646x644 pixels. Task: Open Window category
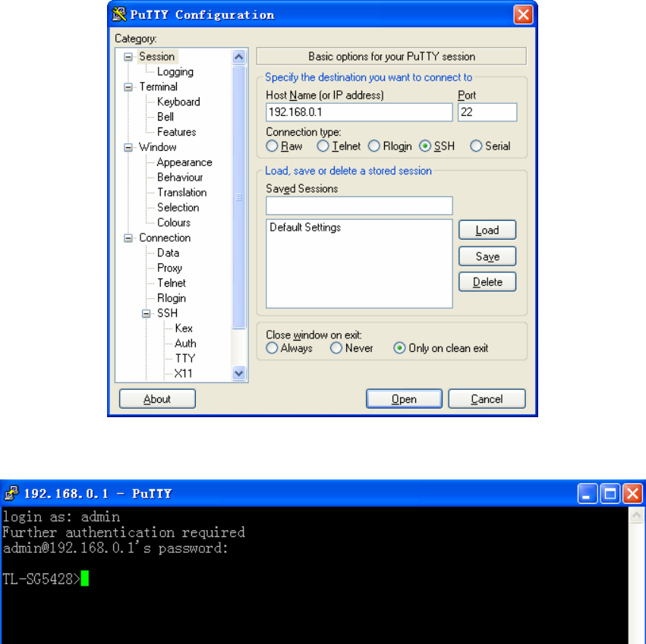[x=157, y=147]
